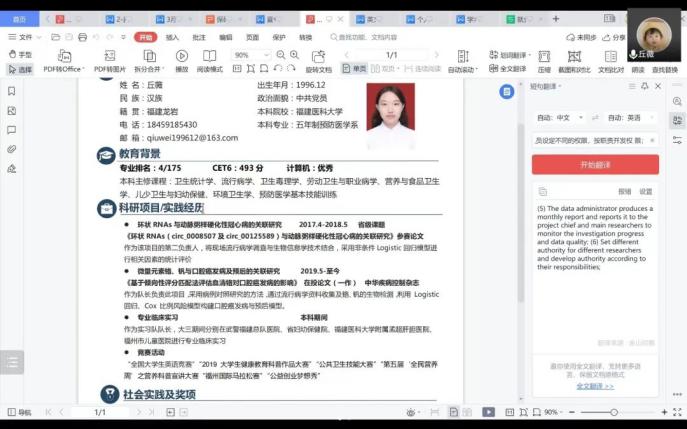
Task: Switch to 阅读模式 reading mode
Action: pyautogui.click(x=209, y=62)
